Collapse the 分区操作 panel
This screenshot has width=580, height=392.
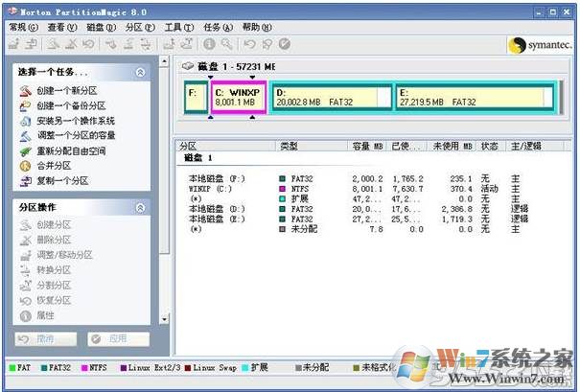click(x=141, y=207)
